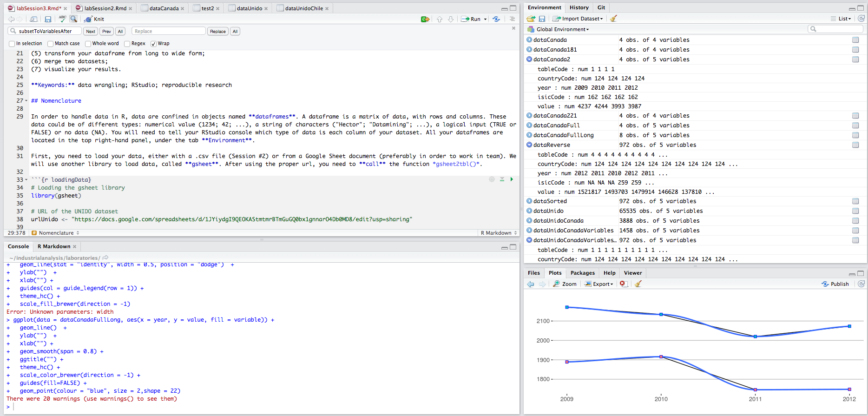The width and height of the screenshot is (868, 416).
Task: Expand the dataUnido dataframe entry
Action: (x=529, y=211)
